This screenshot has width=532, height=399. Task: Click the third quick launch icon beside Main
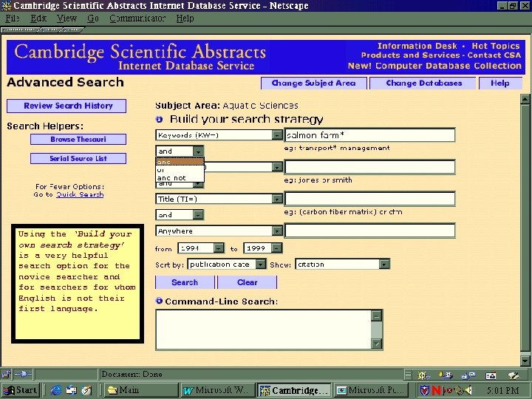click(86, 391)
